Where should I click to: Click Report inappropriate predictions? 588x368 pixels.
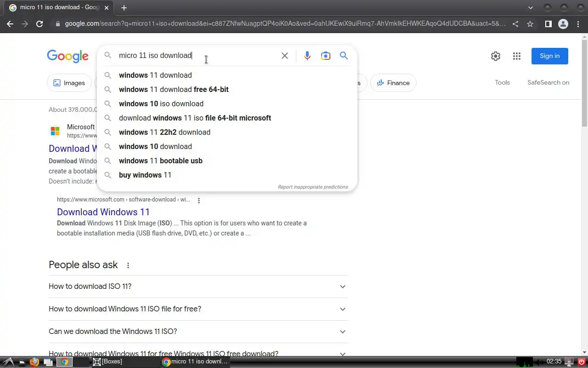(313, 187)
